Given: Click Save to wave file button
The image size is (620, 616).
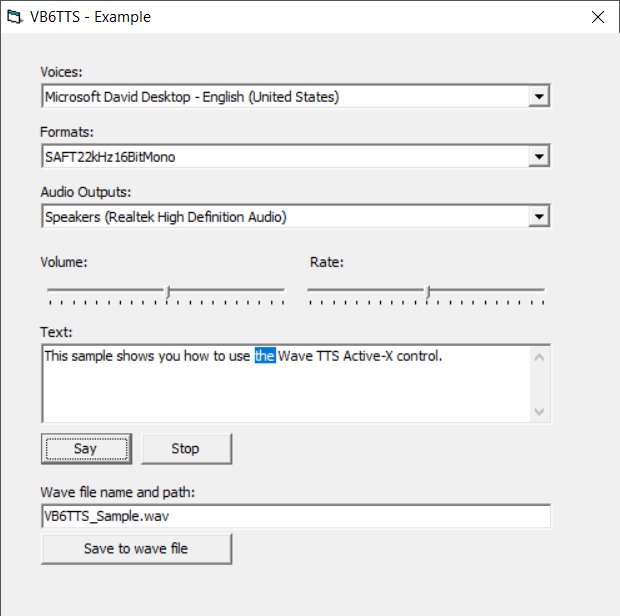Looking at the screenshot, I should point(136,549).
